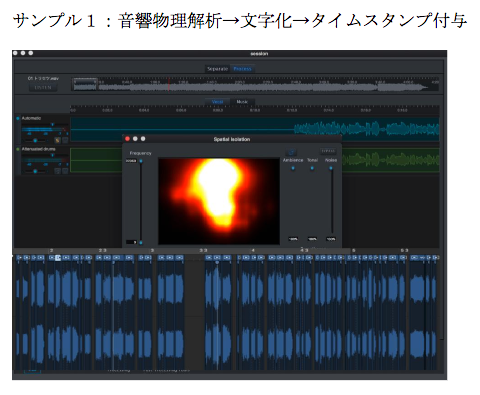Click the Ambience slider knob

pyautogui.click(x=293, y=168)
